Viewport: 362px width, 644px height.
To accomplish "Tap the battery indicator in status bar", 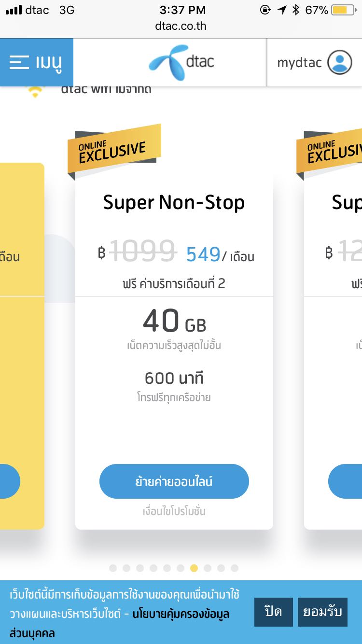I will 343,10.
